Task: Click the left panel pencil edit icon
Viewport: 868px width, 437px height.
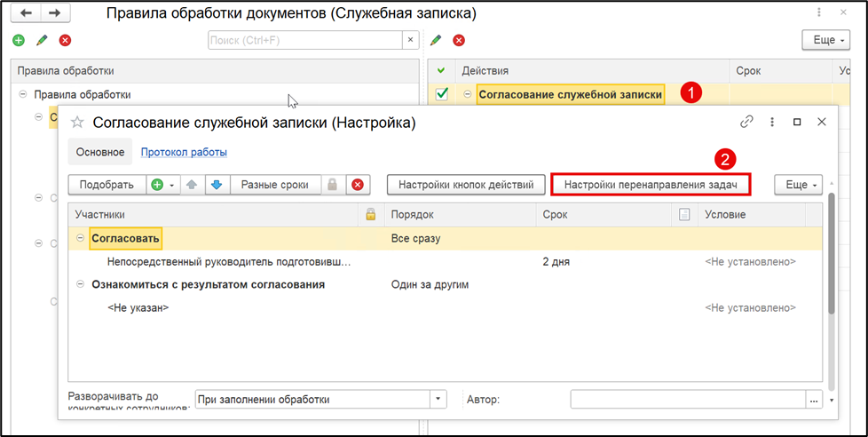Action: coord(42,41)
